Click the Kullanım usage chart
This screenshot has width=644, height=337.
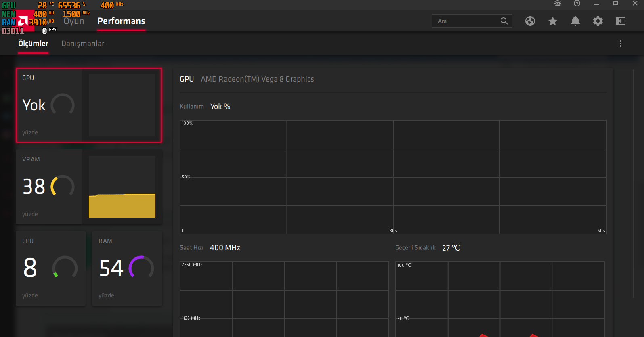click(x=393, y=177)
